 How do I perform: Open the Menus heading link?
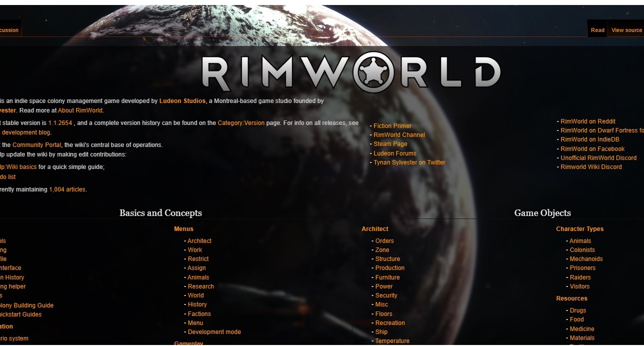[183, 229]
